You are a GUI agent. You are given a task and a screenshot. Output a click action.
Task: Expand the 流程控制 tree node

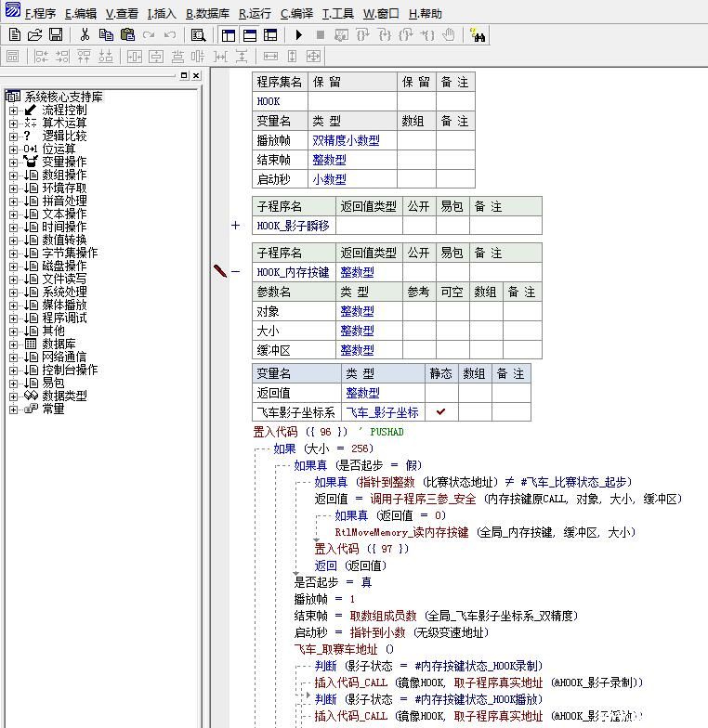14,110
